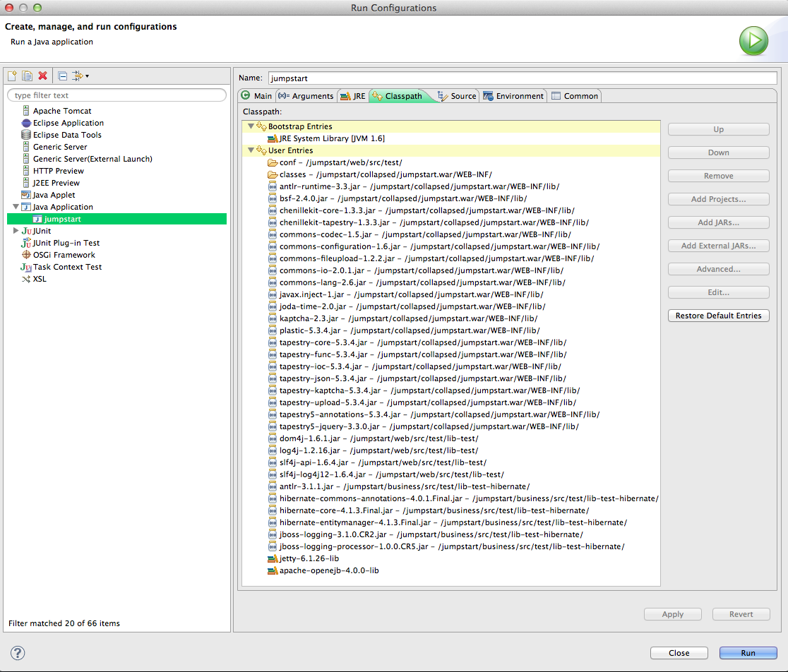Click the apache-openejb-4.0.0-lib library icon
Viewport: 788px width, 672px height.
pos(273,571)
